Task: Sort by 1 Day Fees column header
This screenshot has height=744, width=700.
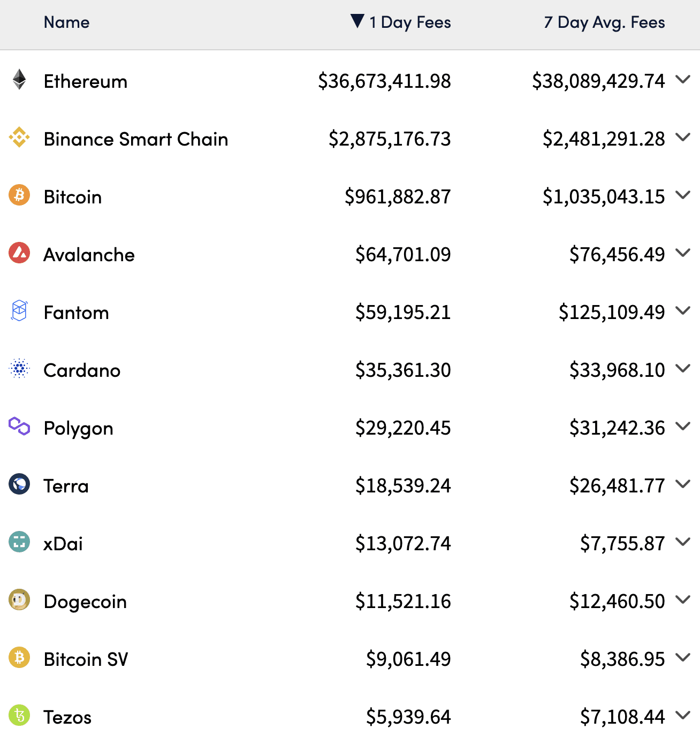Action: [401, 22]
